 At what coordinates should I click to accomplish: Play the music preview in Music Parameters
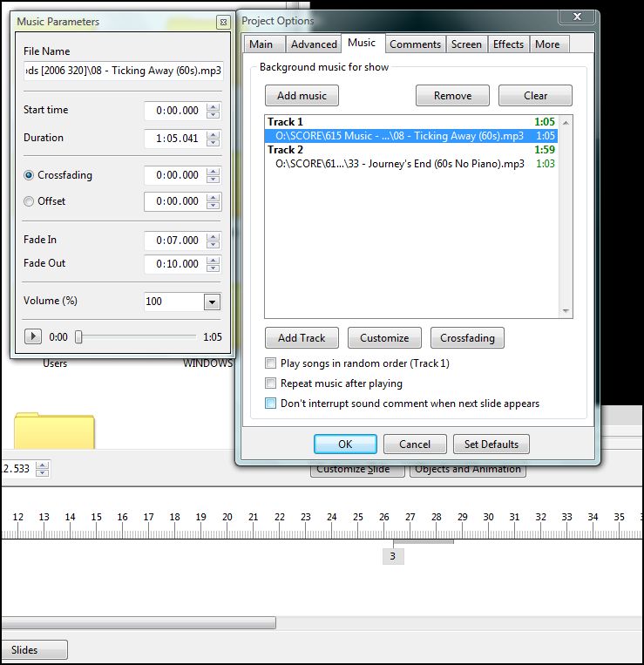[x=33, y=336]
